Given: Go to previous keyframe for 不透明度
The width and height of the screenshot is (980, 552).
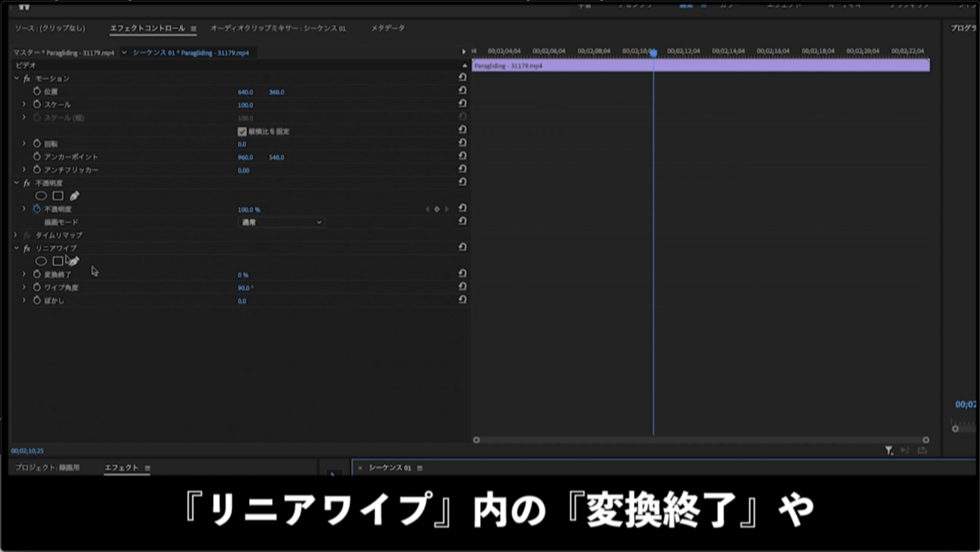Looking at the screenshot, I should click(427, 208).
